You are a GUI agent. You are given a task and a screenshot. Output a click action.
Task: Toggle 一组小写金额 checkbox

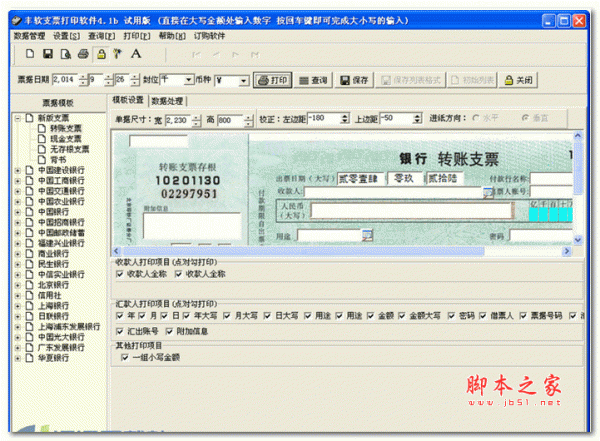click(x=125, y=358)
